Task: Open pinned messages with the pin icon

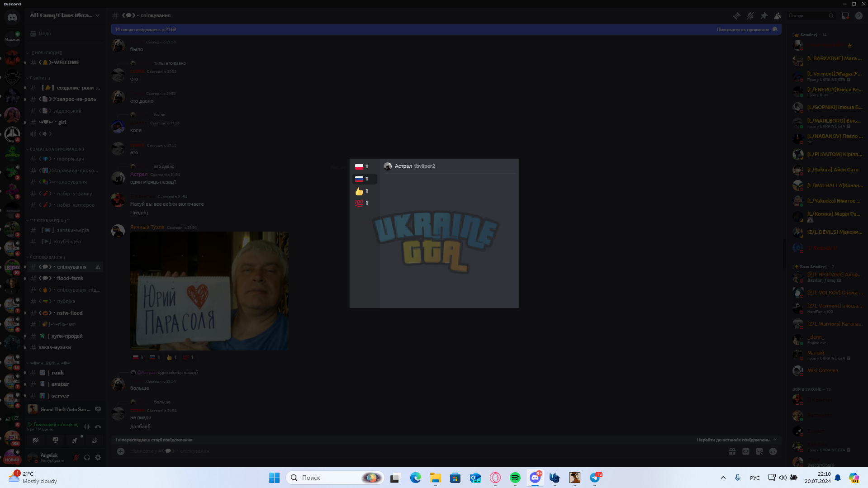Action: 764,16
